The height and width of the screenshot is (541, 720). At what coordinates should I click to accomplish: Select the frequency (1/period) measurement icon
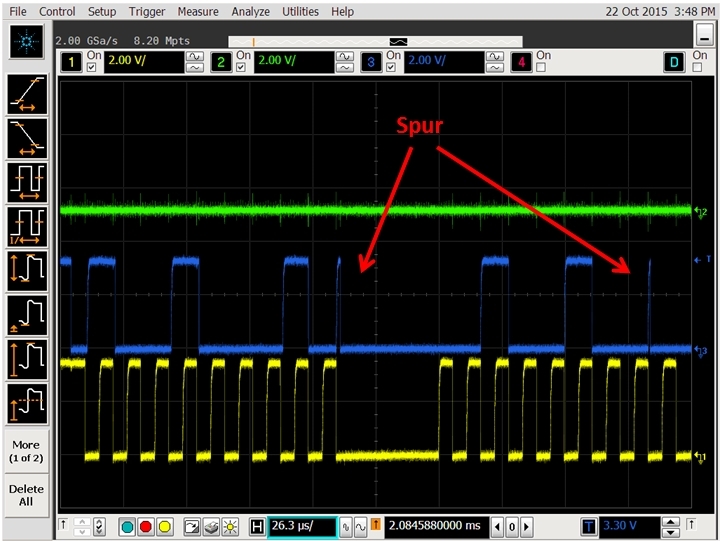tap(27, 227)
